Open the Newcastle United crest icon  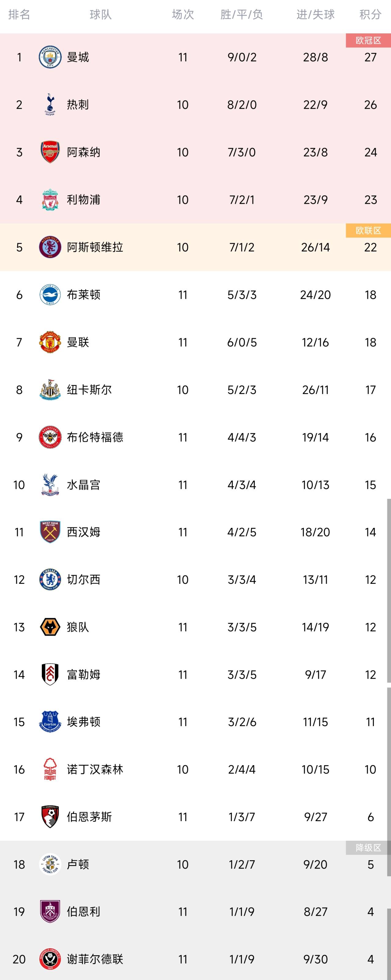tap(50, 389)
